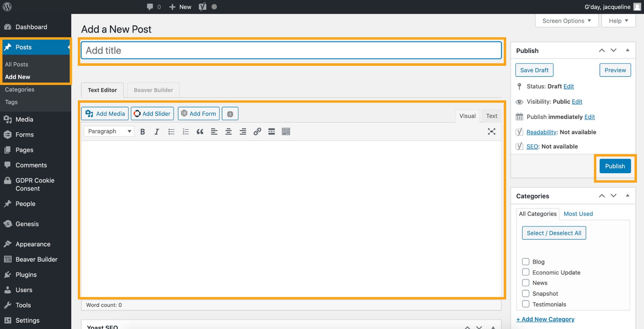
Task: Open the Add New Category link
Action: (x=545, y=319)
